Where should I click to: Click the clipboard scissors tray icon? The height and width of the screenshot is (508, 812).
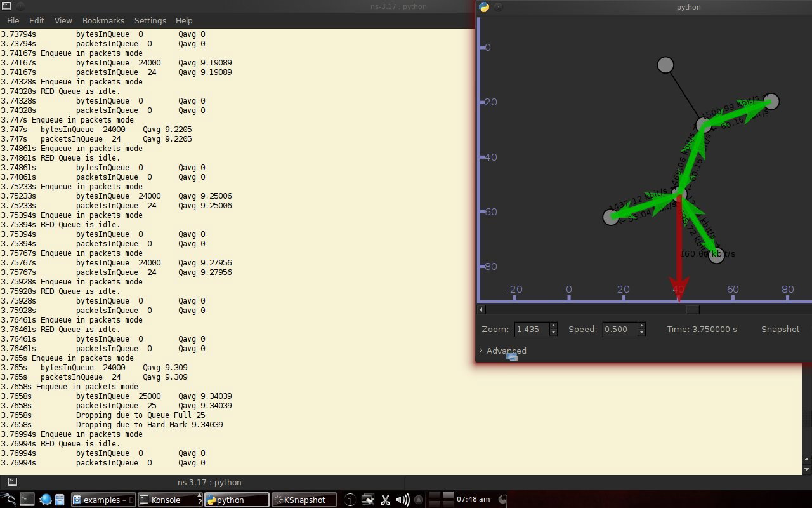coord(385,500)
